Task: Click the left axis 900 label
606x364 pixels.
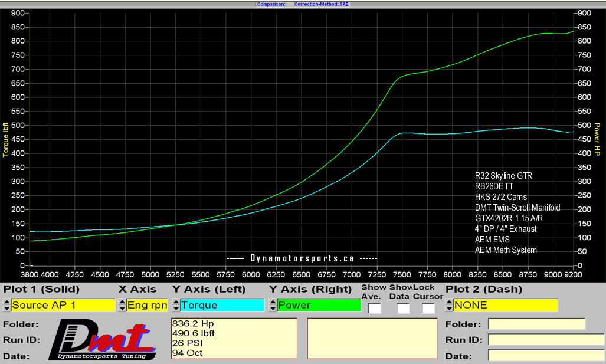Action: [18, 13]
